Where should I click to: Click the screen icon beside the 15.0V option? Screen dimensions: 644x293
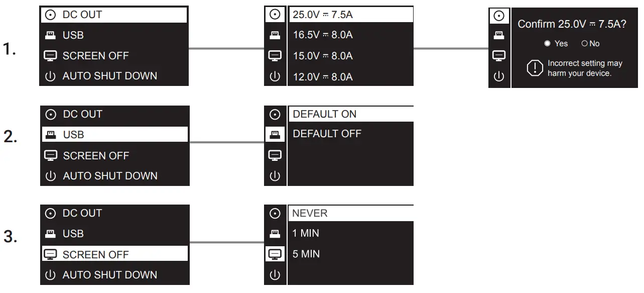pos(275,56)
